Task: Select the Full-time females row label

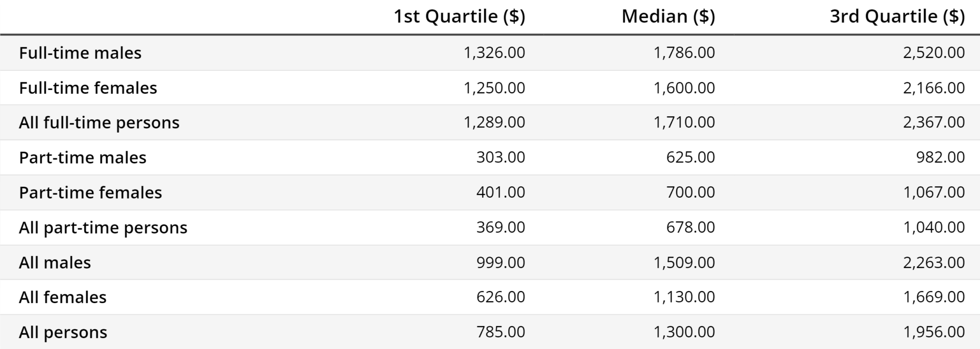Action: point(88,88)
